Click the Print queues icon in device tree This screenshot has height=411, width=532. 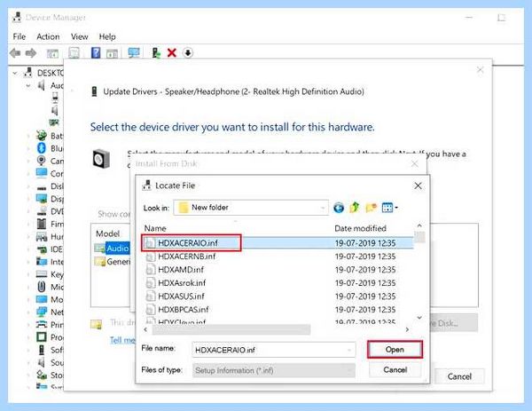click(x=42, y=324)
